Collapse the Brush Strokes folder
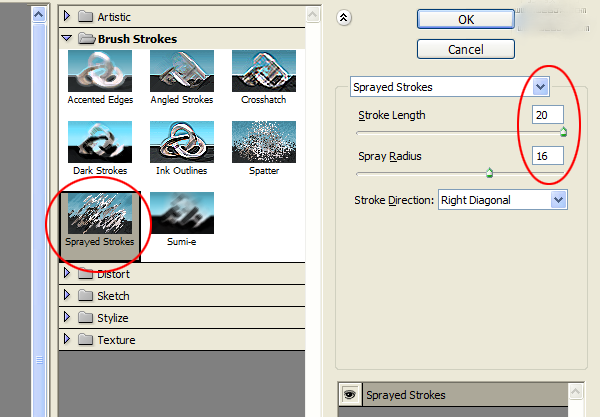 point(67,38)
